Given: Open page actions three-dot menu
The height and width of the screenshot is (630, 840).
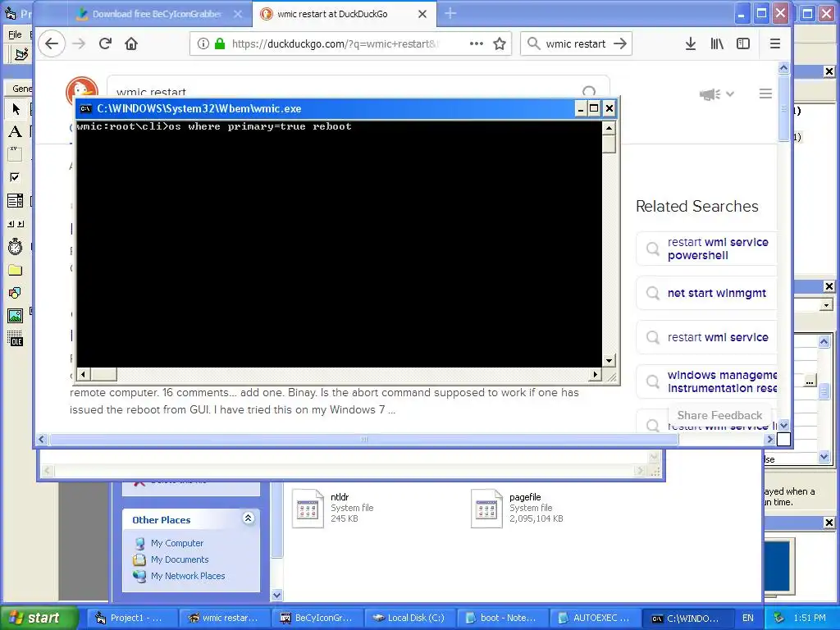Looking at the screenshot, I should tap(477, 43).
